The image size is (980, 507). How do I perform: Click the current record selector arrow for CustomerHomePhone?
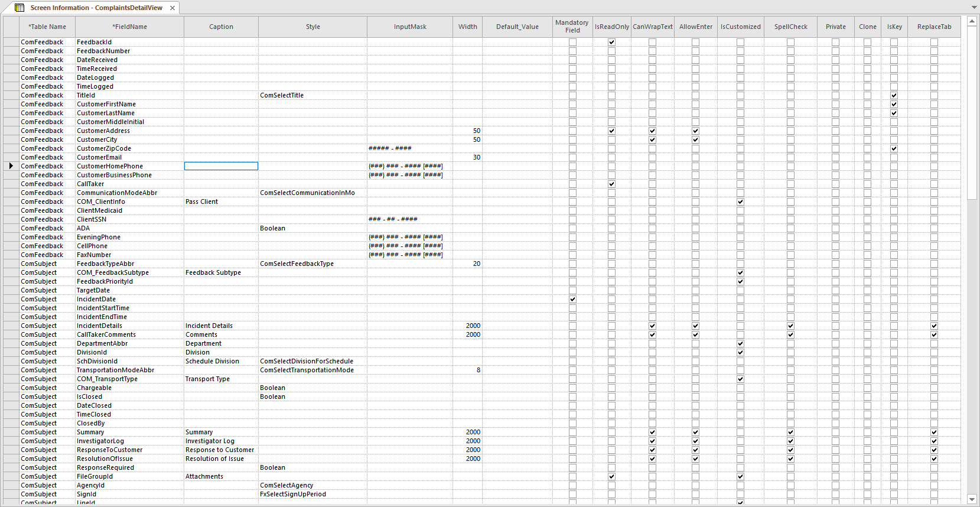coord(11,166)
